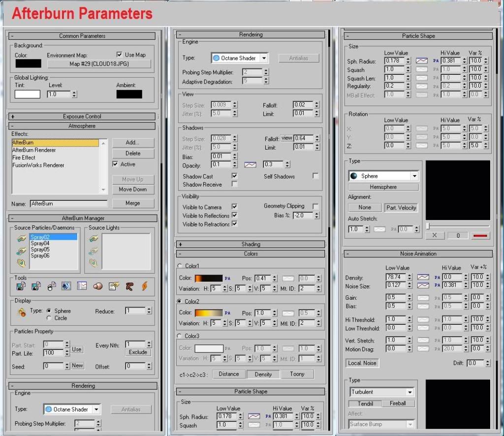Uncheck the Active checkbox in Atmosphere
Image resolution: width=504 pixels, height=436 pixels.
(115, 164)
